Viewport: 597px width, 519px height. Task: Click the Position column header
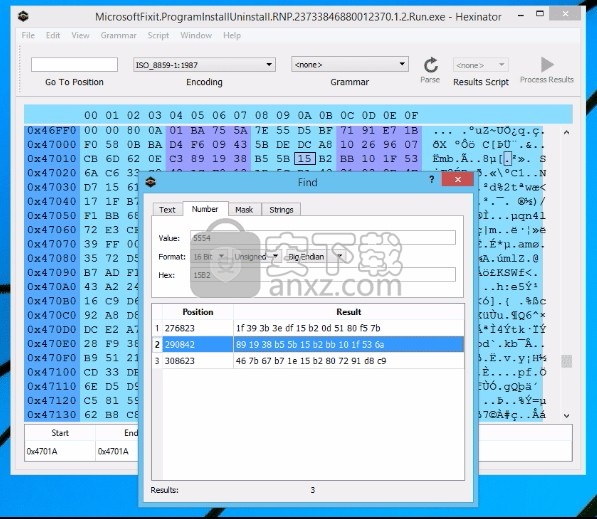[198, 312]
